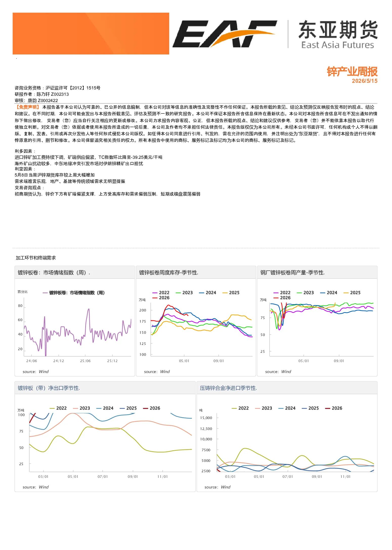
Task: Click 2026 legend in zinc alloy import chart
Action: click(334, 408)
